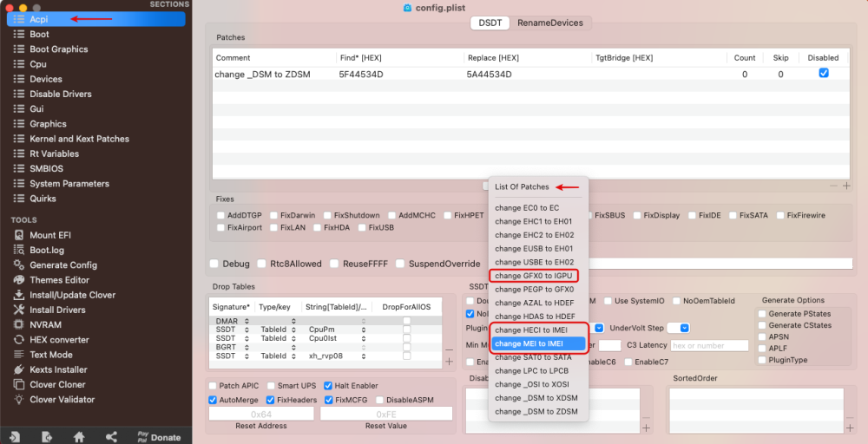Click the Reset Address 0x64 field

pos(261,414)
